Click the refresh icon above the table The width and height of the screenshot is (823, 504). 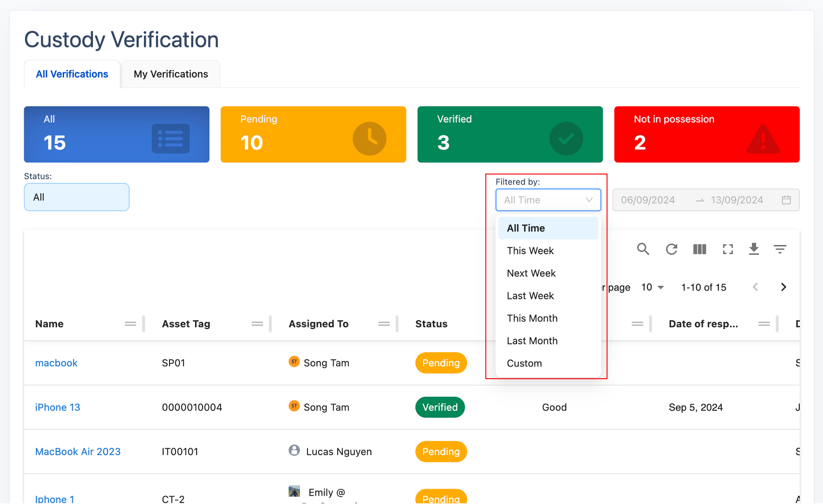[671, 249]
